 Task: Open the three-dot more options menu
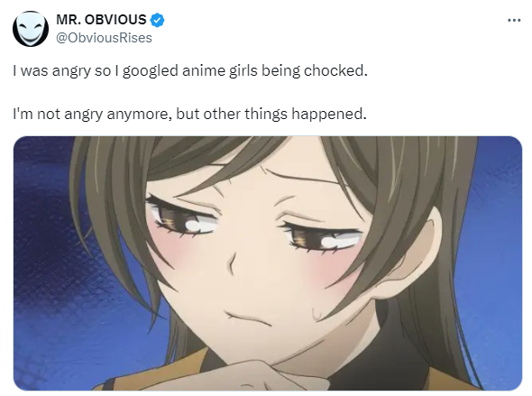click(514, 21)
